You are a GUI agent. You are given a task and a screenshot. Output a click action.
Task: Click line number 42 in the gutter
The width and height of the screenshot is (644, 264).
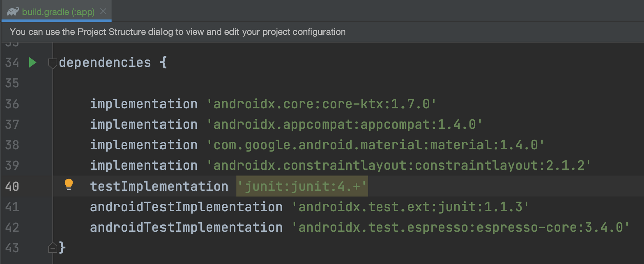[x=12, y=228]
